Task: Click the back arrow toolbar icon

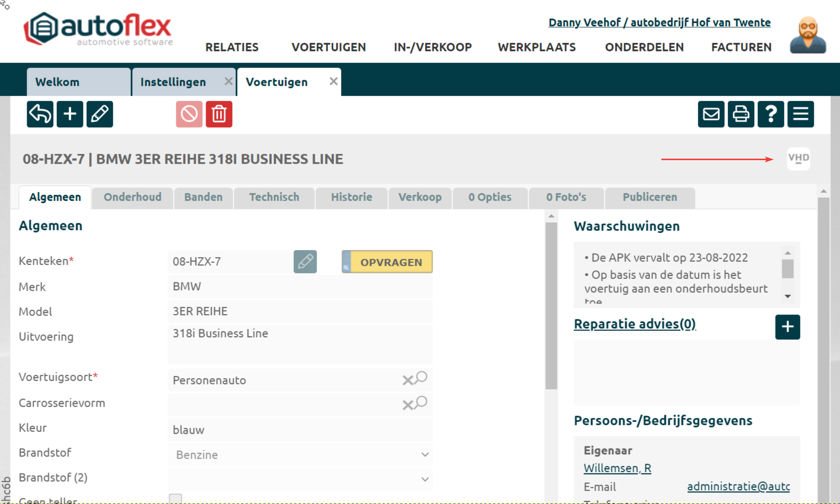Action: pyautogui.click(x=40, y=114)
